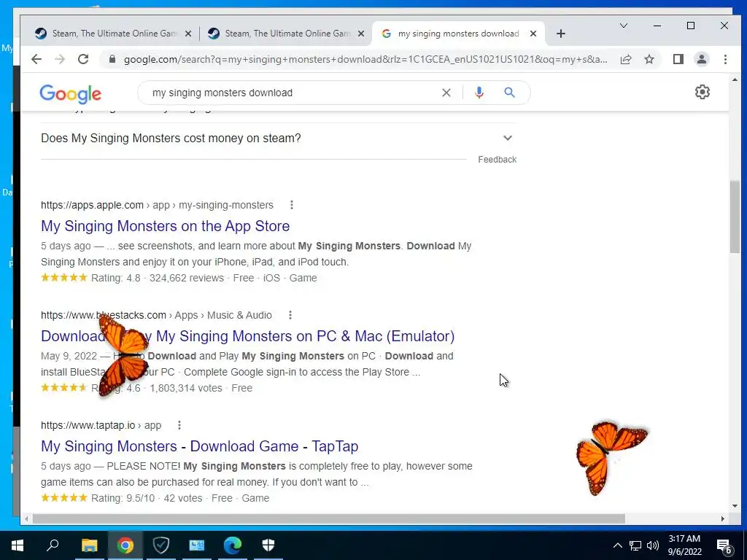The image size is (747, 560).
Task: Open the notification center
Action: (x=724, y=545)
